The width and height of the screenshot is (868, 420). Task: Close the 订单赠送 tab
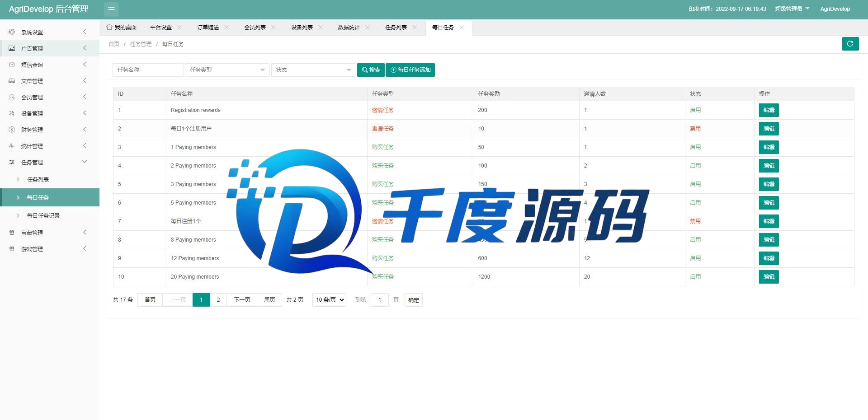(x=226, y=28)
